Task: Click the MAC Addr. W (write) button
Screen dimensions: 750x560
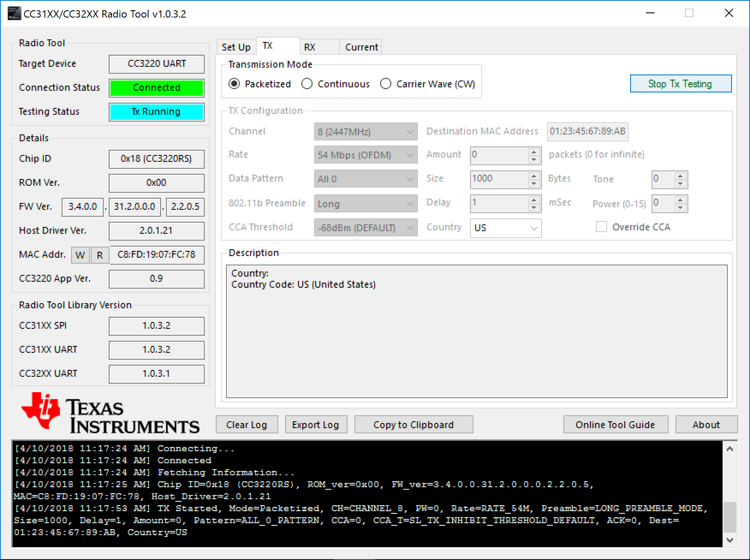Action: [x=80, y=255]
